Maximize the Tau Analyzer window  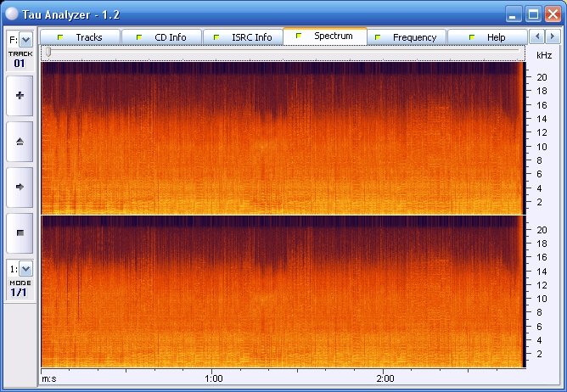[x=533, y=14]
